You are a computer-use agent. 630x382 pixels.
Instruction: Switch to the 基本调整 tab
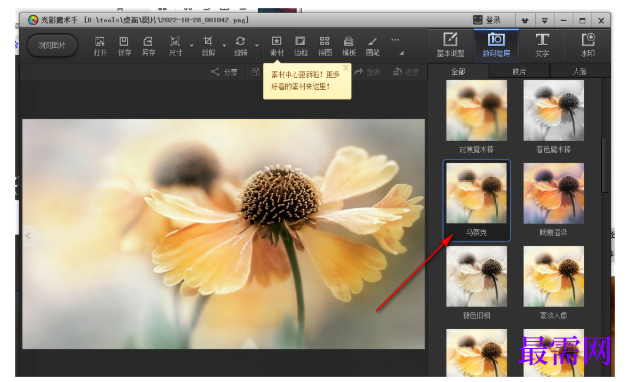pyautogui.click(x=450, y=45)
